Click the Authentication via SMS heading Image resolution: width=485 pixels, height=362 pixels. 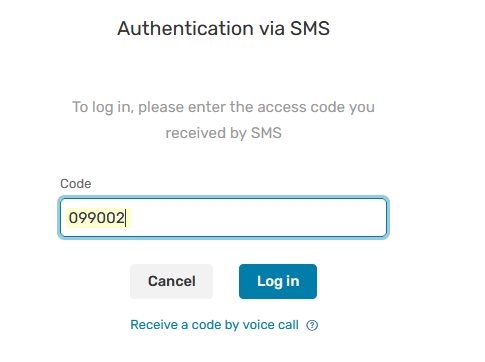click(x=223, y=28)
